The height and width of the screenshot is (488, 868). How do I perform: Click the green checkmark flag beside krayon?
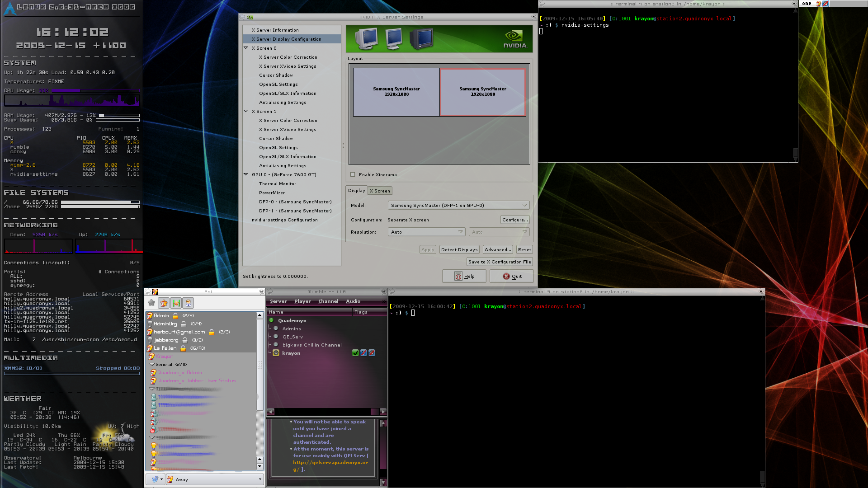click(355, 353)
